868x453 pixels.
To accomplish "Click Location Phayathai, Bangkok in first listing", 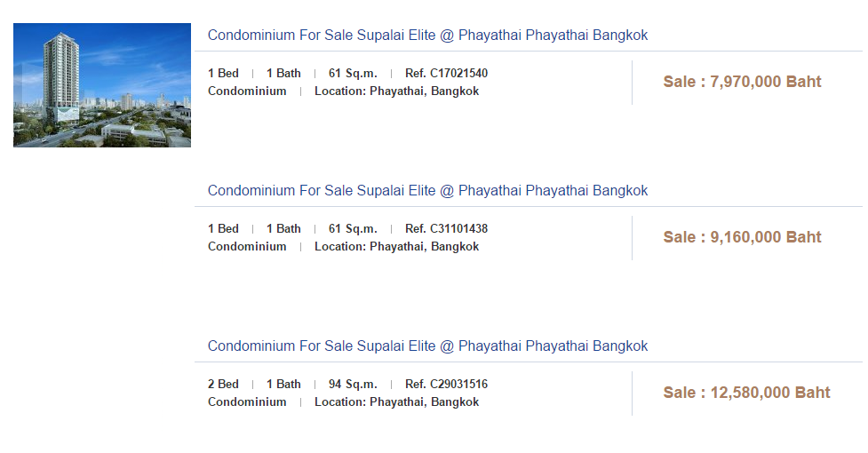I will 396,91.
